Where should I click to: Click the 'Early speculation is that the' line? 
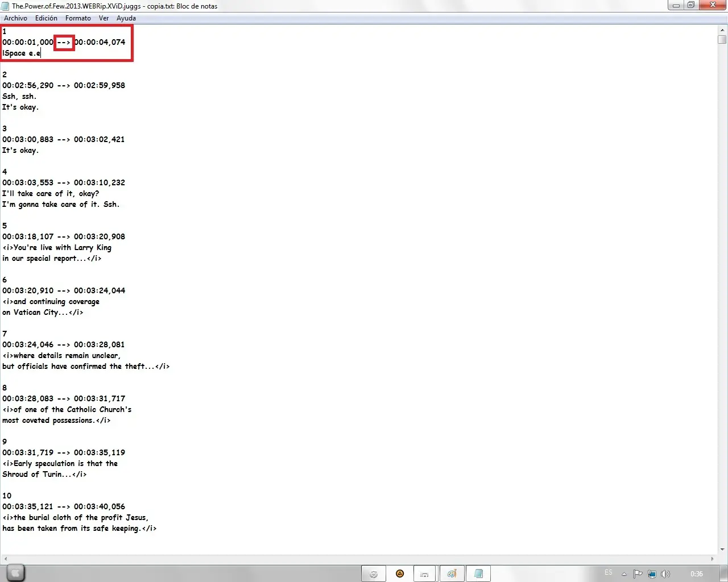(x=60, y=463)
